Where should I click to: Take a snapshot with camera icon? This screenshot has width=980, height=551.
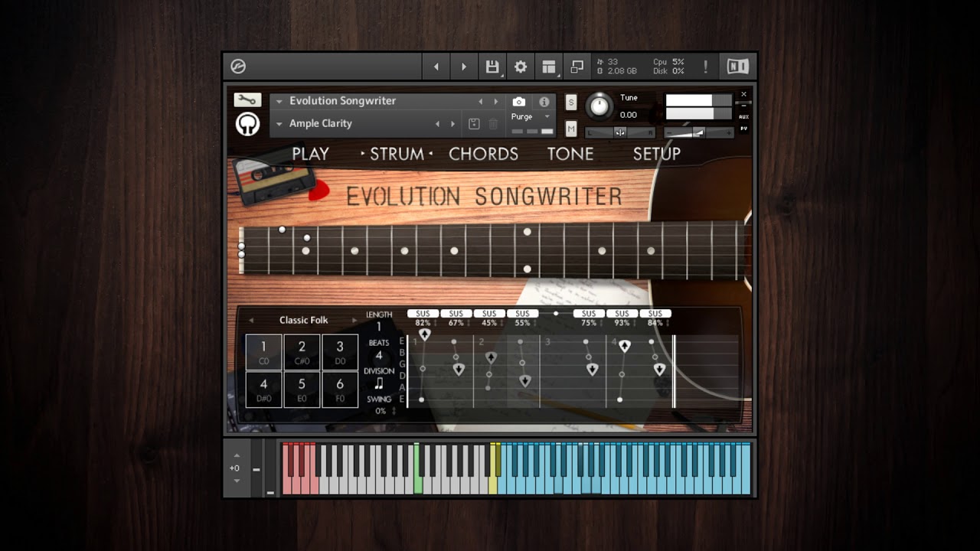(519, 102)
